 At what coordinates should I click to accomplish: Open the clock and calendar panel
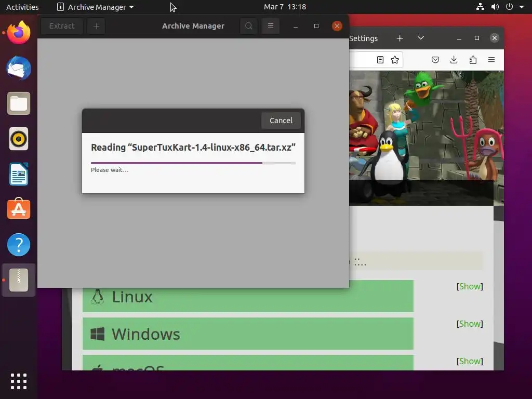[x=285, y=7]
